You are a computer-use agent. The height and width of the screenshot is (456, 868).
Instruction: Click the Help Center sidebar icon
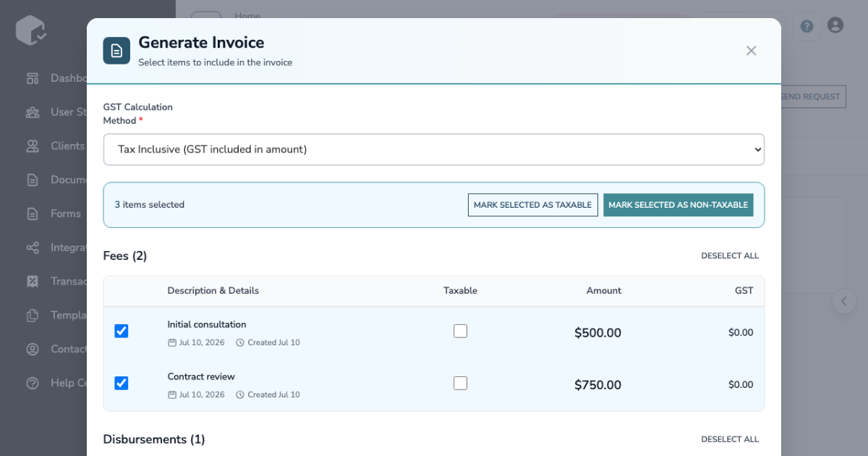tap(33, 383)
